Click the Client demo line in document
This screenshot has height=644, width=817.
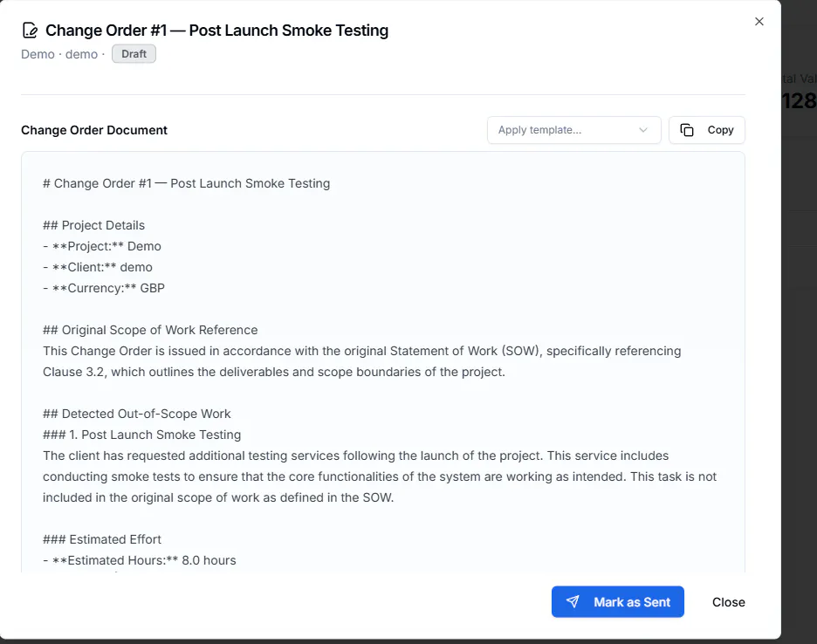click(x=98, y=267)
